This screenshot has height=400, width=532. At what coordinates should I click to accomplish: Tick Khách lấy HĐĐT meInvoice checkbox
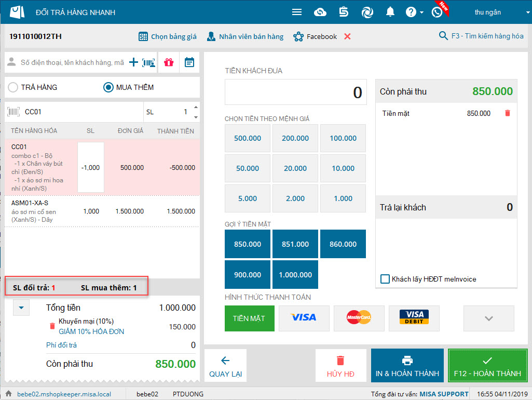pos(385,279)
